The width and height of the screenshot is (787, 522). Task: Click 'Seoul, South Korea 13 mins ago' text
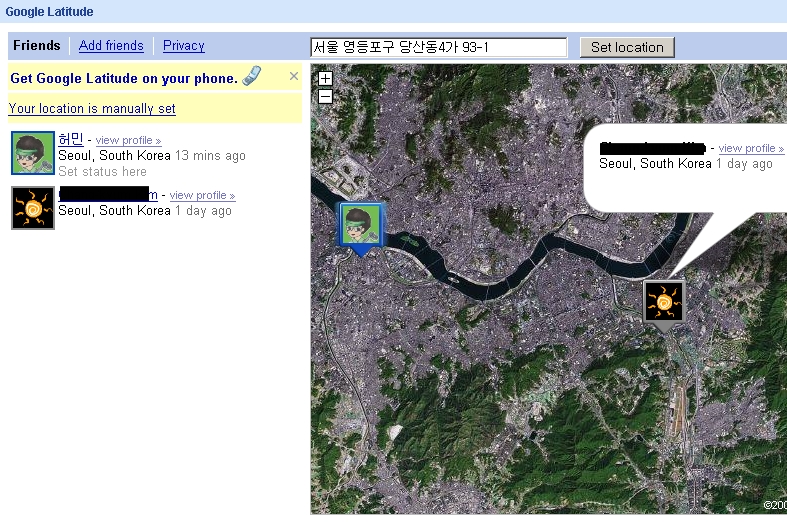click(152, 156)
